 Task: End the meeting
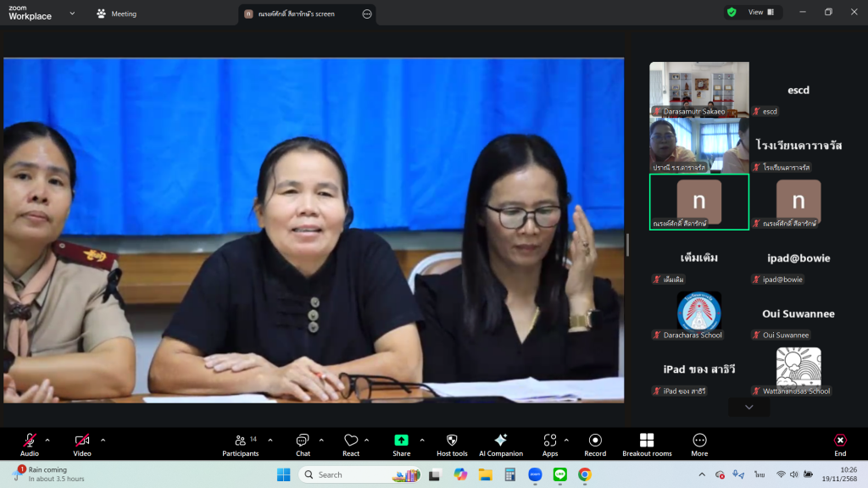tap(839, 445)
